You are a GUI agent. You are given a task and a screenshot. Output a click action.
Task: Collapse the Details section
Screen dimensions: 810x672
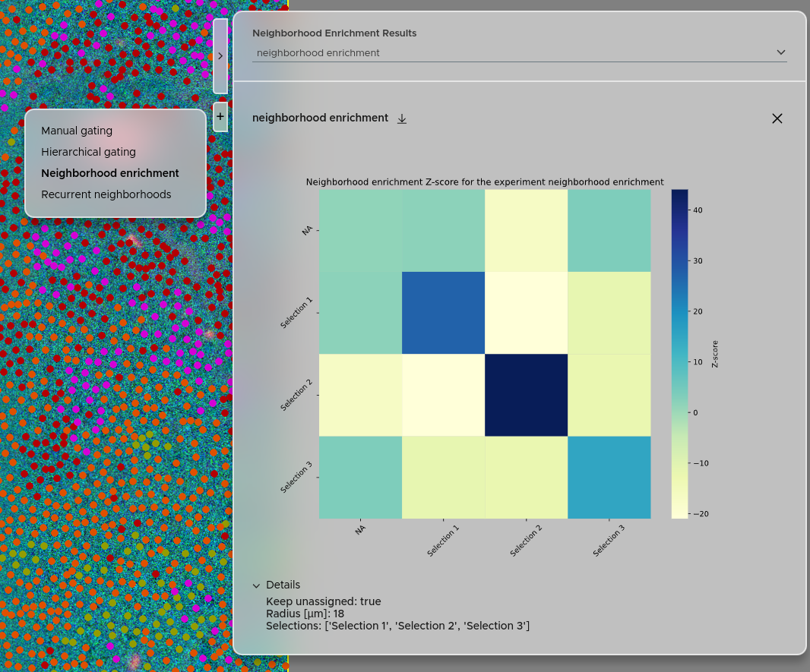257,585
